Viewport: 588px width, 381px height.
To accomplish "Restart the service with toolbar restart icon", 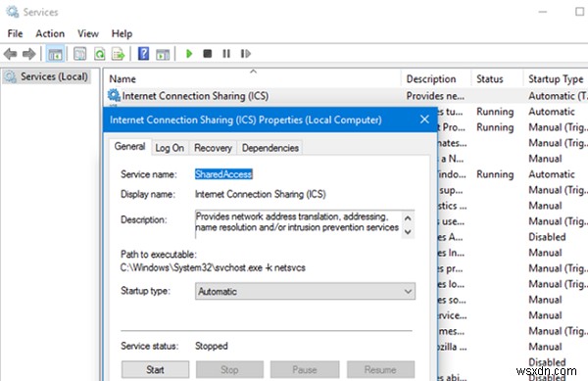I will [245, 54].
